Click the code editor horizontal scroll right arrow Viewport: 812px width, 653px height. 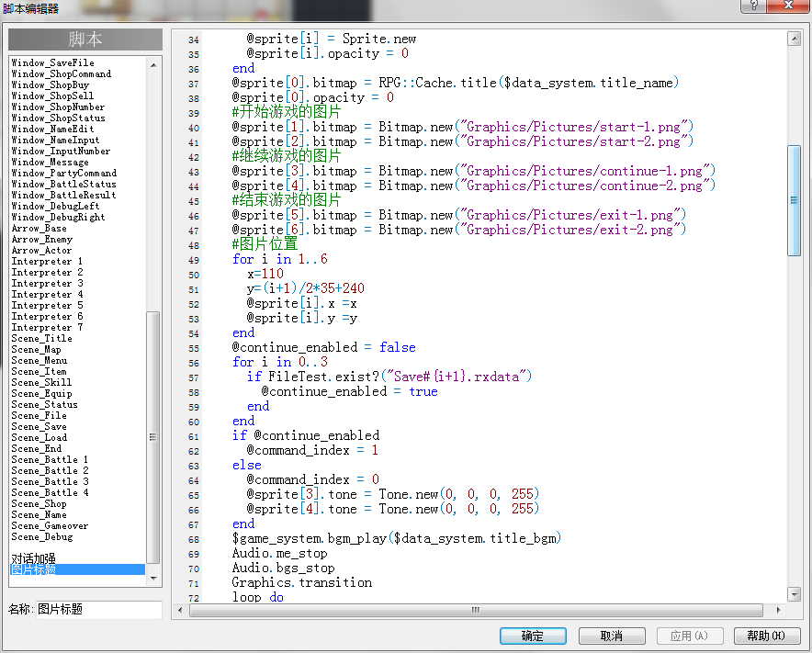pos(778,610)
